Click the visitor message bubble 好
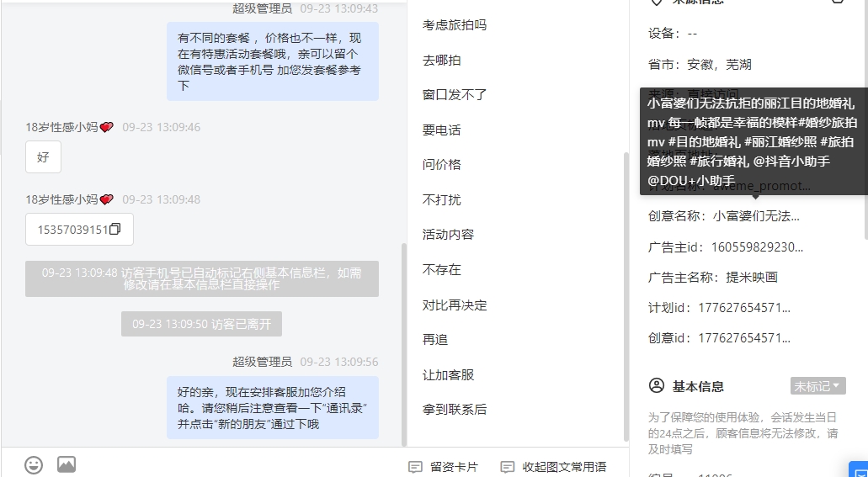 click(43, 157)
